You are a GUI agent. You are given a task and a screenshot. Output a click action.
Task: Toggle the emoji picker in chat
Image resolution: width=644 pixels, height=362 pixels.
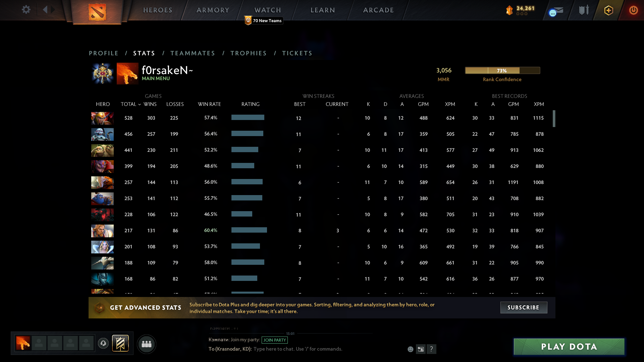pos(410,349)
